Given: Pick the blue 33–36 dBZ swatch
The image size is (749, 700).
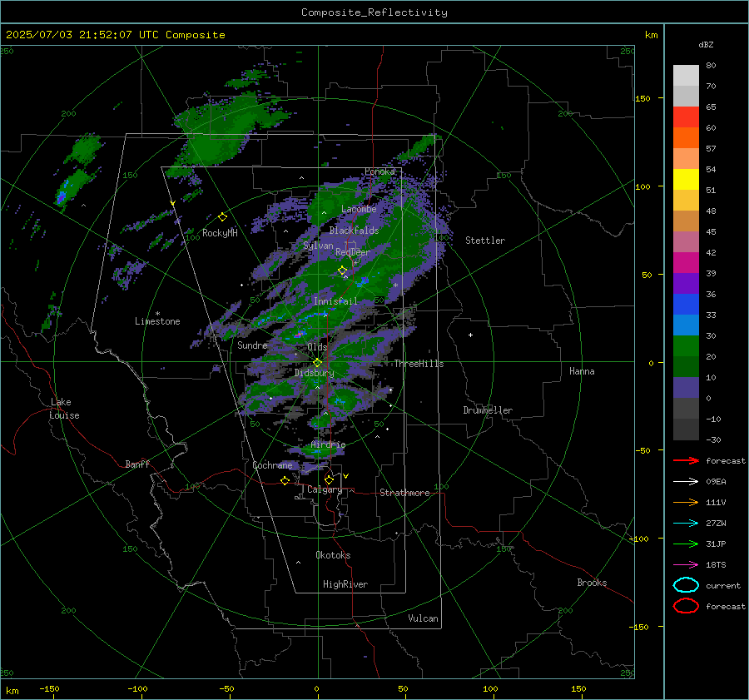Looking at the screenshot, I should click(x=686, y=305).
